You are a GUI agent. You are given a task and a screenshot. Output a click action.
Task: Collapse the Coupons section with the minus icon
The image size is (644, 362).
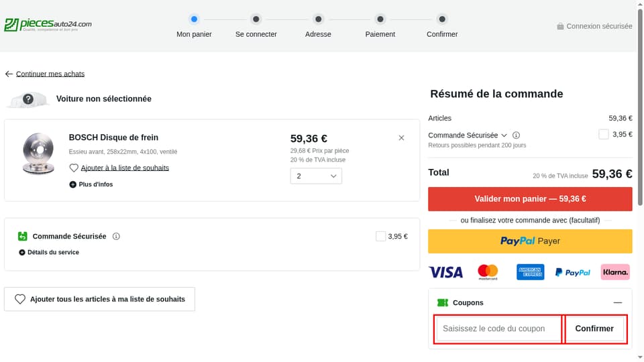(x=618, y=303)
